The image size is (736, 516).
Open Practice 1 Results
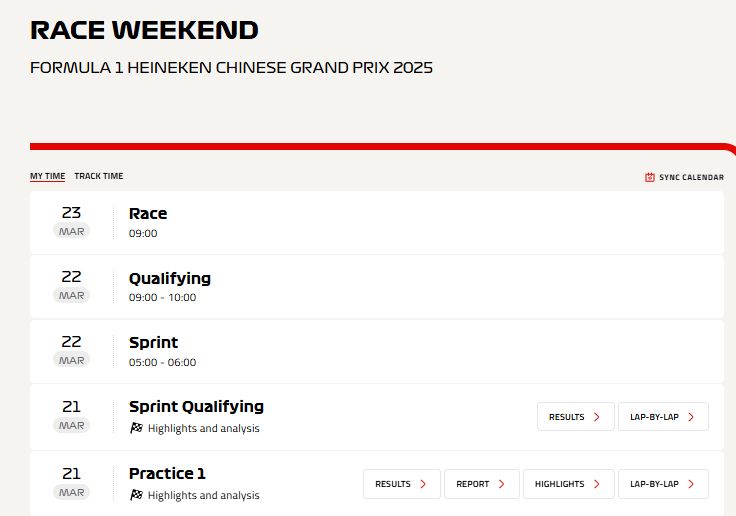402,484
